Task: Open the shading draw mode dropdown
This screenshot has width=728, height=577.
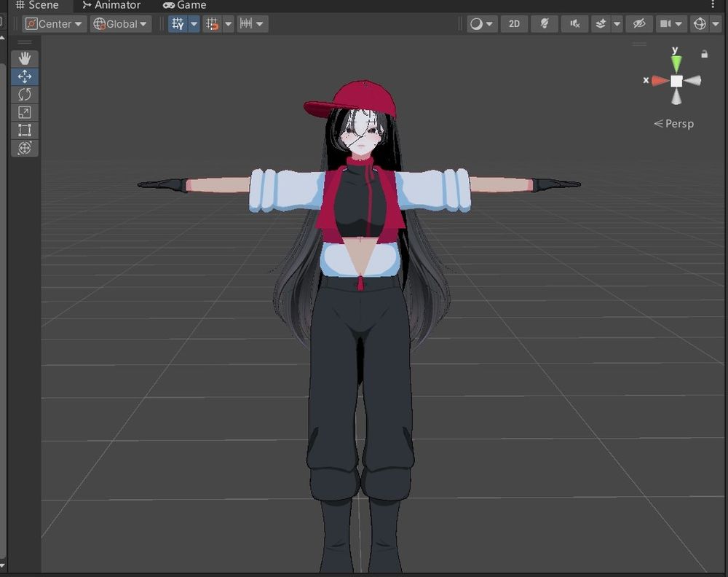Action: pos(482,24)
